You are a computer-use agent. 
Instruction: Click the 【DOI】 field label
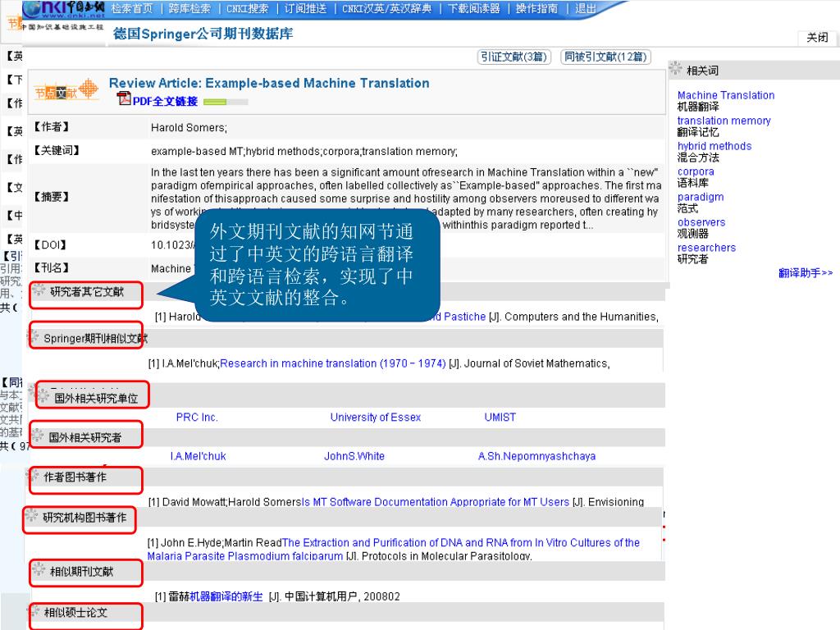(50, 244)
